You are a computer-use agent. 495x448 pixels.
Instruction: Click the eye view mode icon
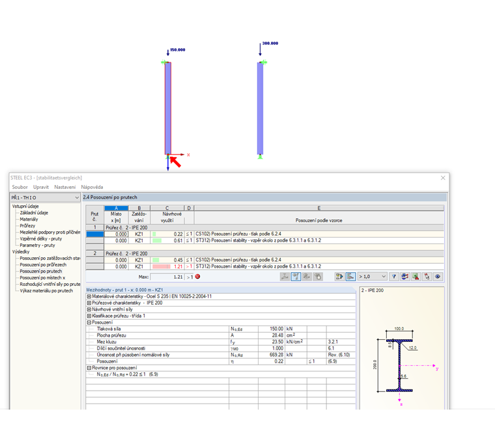point(438,277)
